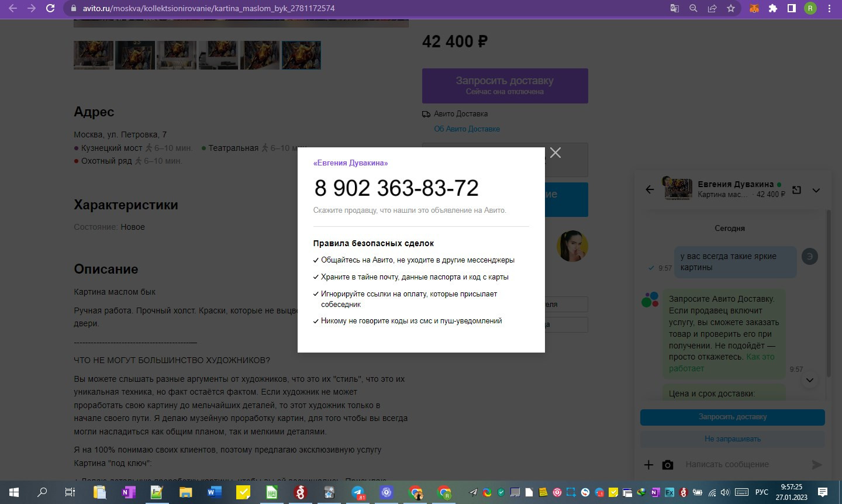Click the Запросить доставку purple button

tap(505, 86)
